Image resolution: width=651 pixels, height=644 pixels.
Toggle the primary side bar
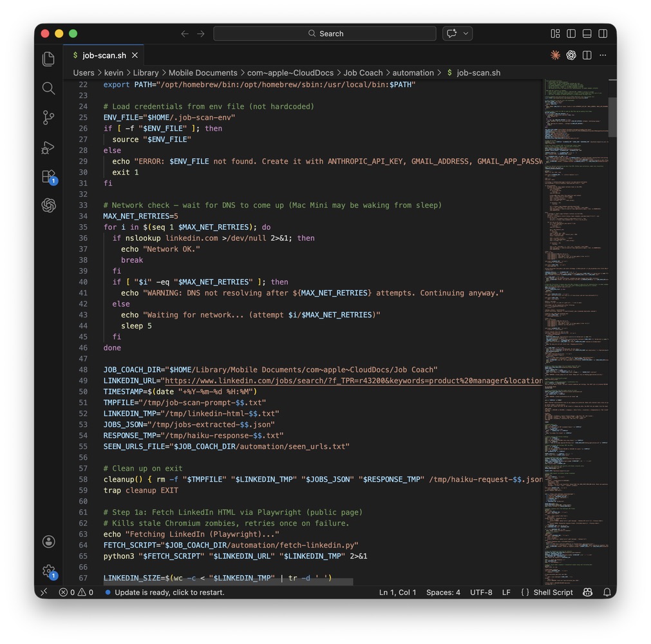[x=571, y=33]
